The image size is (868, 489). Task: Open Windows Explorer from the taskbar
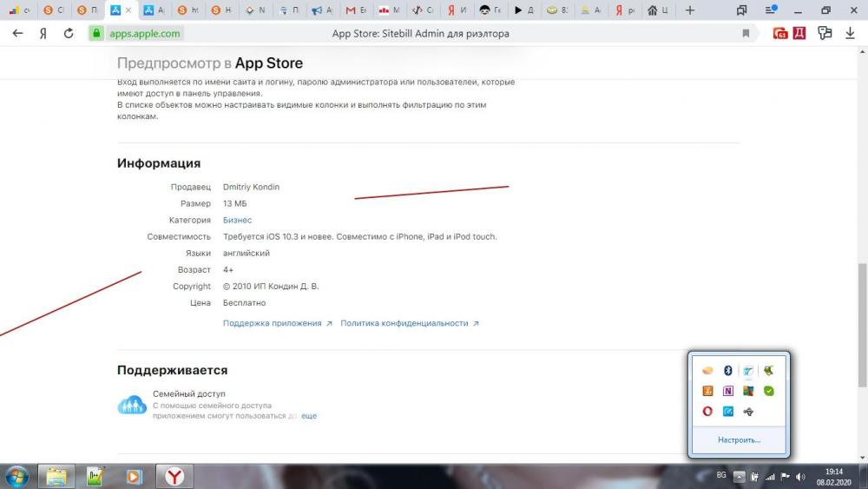click(x=56, y=476)
